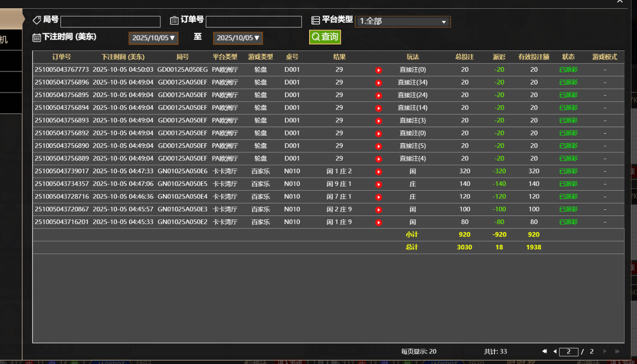Jump to last page with double-right arrow

(617, 351)
